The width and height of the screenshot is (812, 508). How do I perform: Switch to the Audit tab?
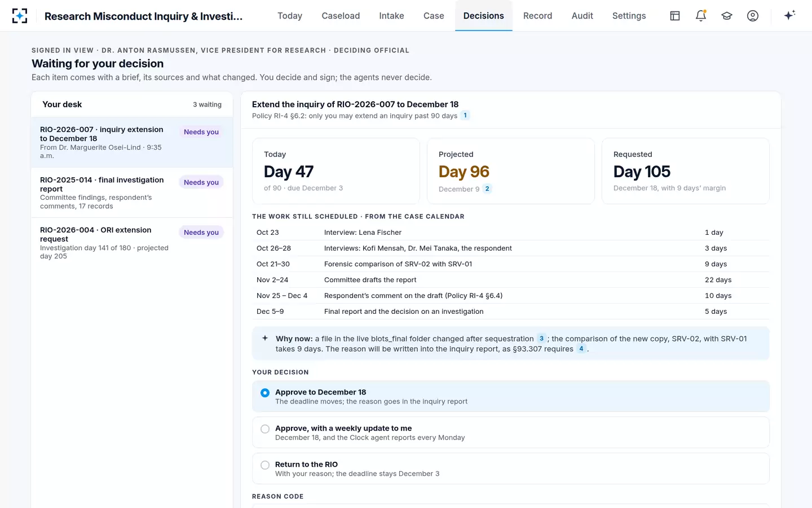582,16
